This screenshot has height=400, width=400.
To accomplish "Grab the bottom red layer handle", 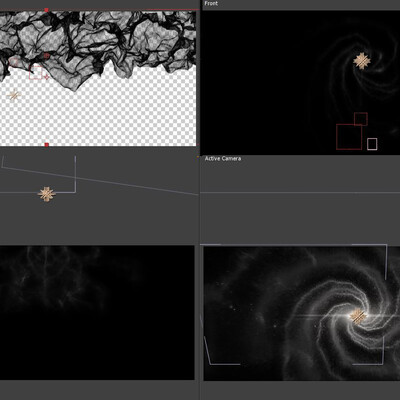I will [47, 145].
